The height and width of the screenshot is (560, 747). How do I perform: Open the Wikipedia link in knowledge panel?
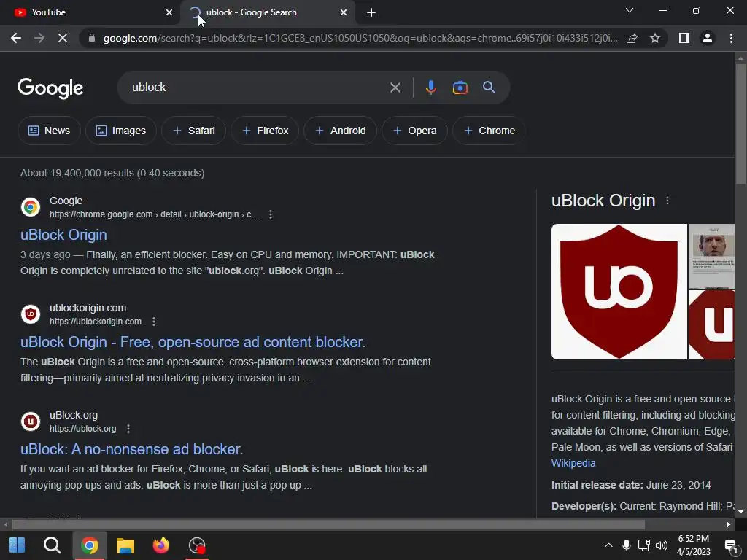point(573,463)
